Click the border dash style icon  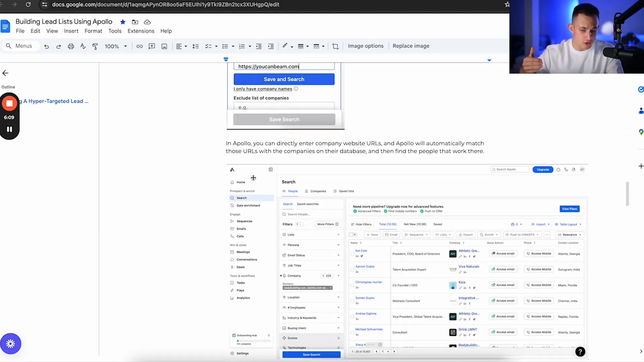(x=316, y=46)
